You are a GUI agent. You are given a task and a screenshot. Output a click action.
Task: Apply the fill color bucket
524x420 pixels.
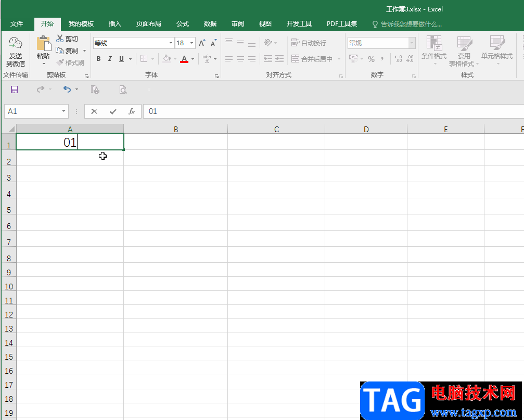(167, 59)
